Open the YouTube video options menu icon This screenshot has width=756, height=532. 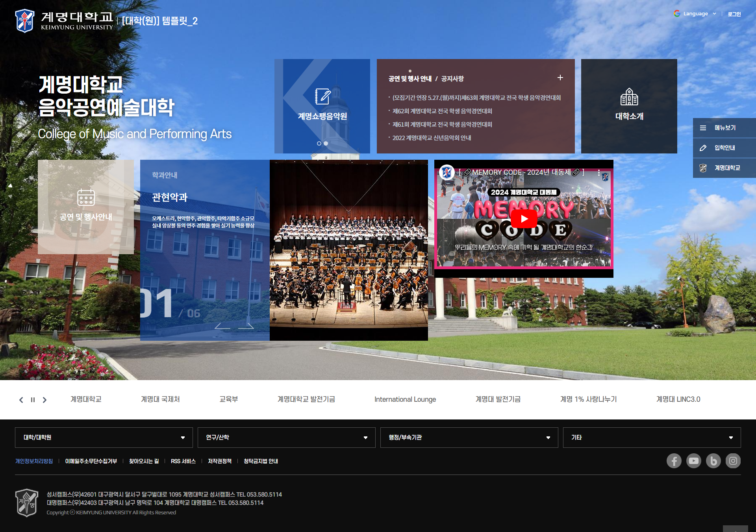point(598,172)
